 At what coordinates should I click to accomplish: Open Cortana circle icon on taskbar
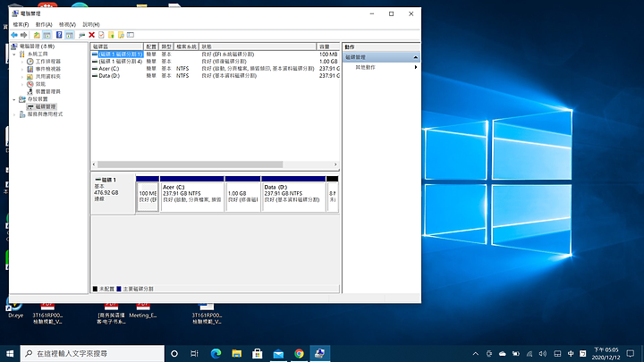(x=174, y=353)
